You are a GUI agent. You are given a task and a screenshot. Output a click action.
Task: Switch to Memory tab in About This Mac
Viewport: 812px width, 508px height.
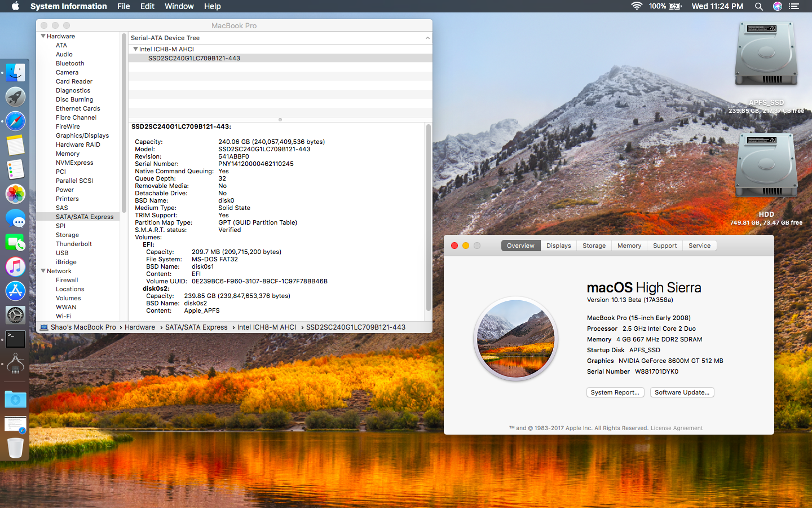tap(629, 246)
